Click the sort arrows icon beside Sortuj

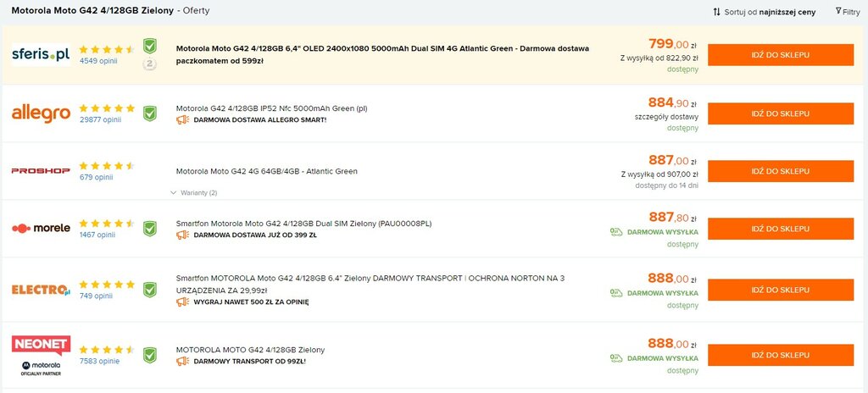(x=717, y=12)
